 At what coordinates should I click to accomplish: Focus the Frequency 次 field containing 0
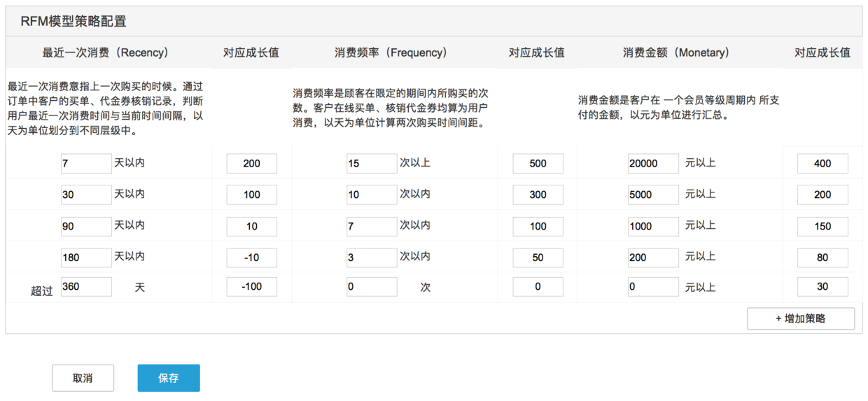pos(372,287)
